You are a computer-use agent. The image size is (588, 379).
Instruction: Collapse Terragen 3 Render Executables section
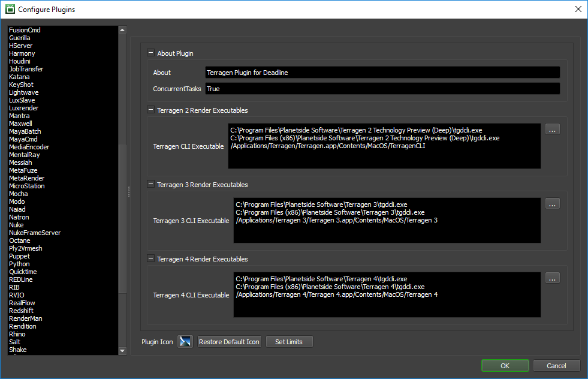[151, 185]
